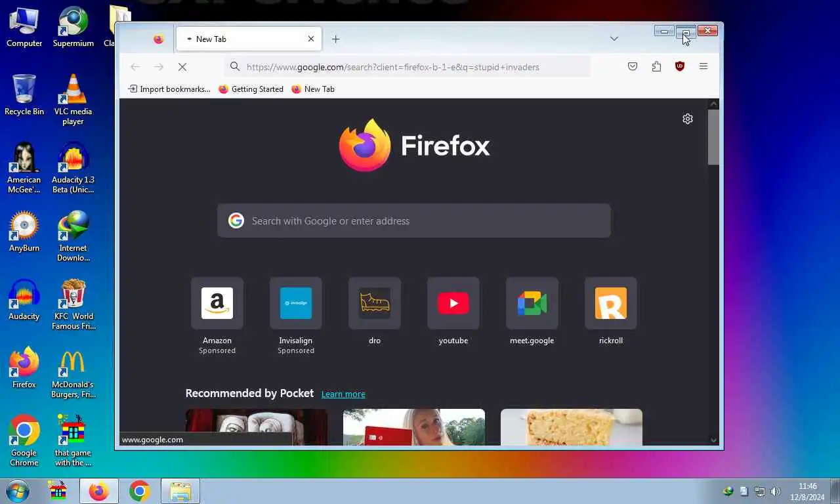Select KFC World Famous desktop icon
The image size is (840, 504).
(x=73, y=305)
